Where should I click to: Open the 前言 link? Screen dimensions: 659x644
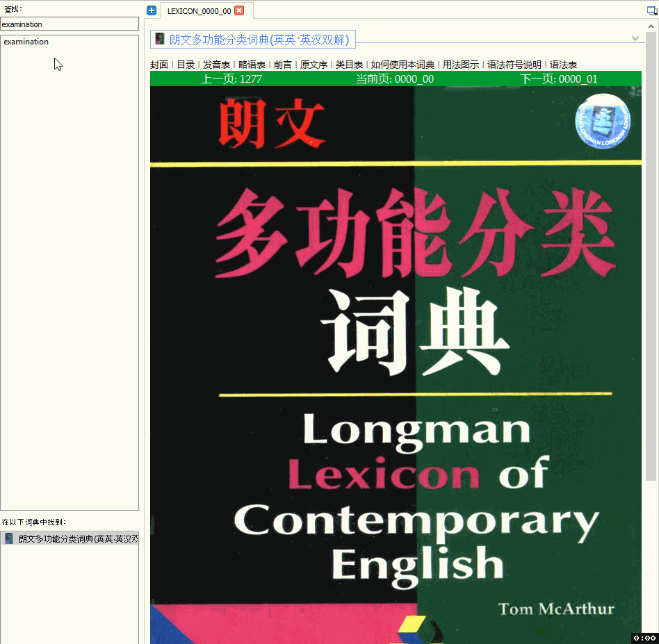282,65
